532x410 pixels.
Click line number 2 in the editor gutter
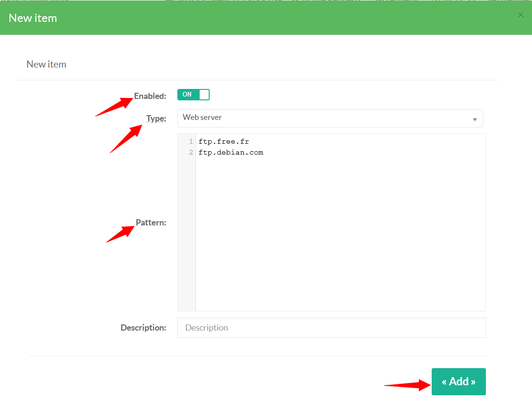(191, 153)
